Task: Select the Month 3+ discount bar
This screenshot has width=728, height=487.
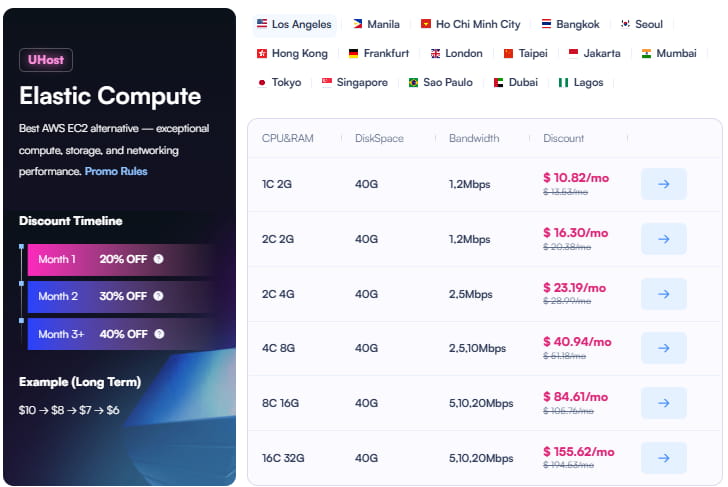Action: [115, 334]
